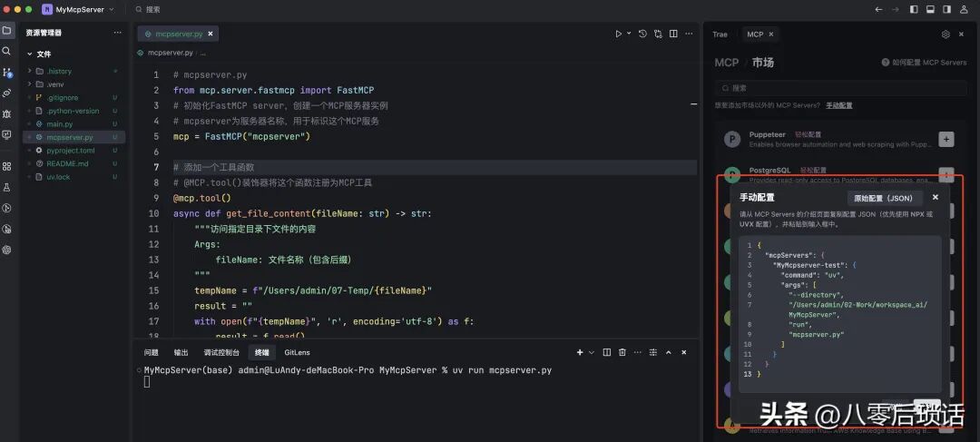This screenshot has width=980, height=442.
Task: Click the @mcp.tool() decorator line
Action: [201, 198]
